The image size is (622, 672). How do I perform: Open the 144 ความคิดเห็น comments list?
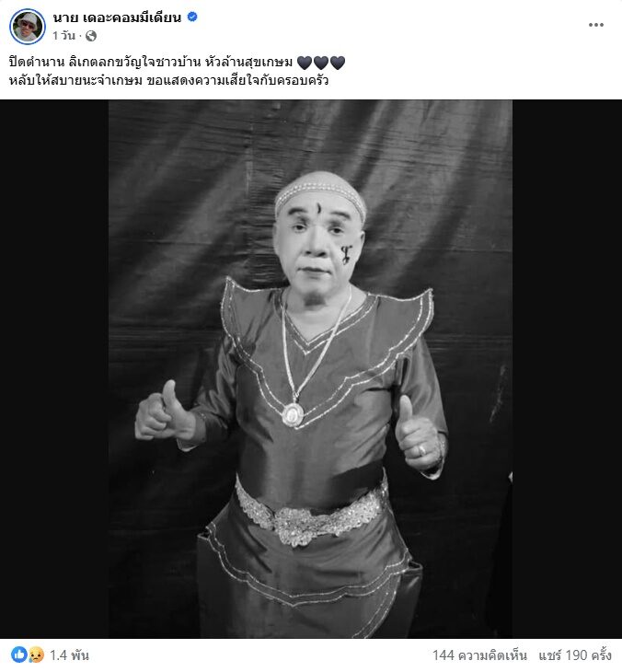(x=479, y=655)
